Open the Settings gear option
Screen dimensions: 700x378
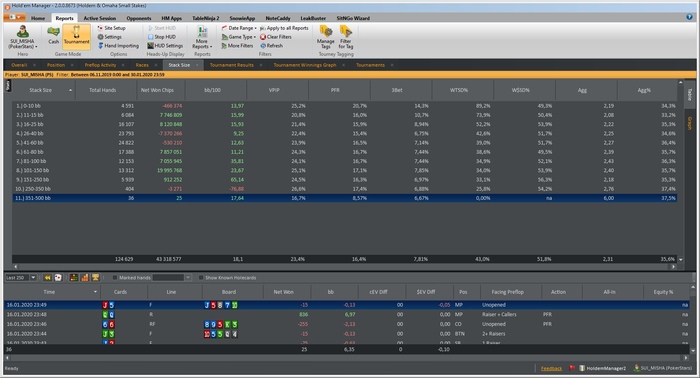point(109,37)
